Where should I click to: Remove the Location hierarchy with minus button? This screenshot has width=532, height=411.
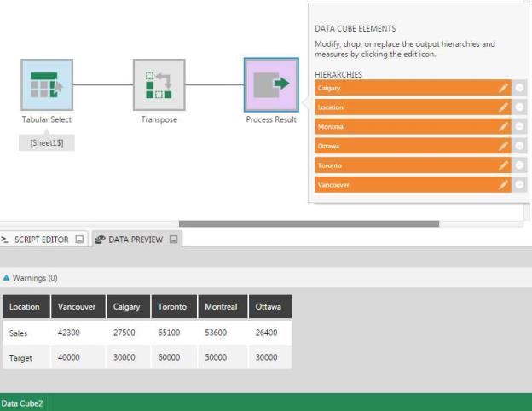coord(520,107)
